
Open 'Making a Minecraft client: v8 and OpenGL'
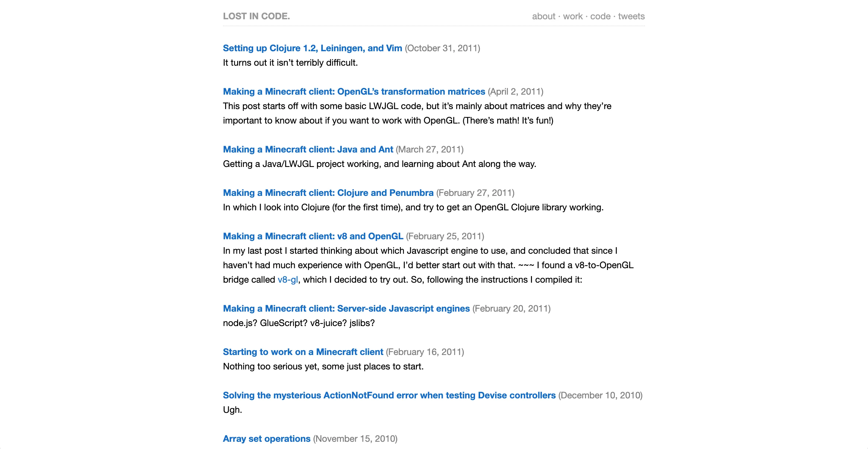pos(313,236)
